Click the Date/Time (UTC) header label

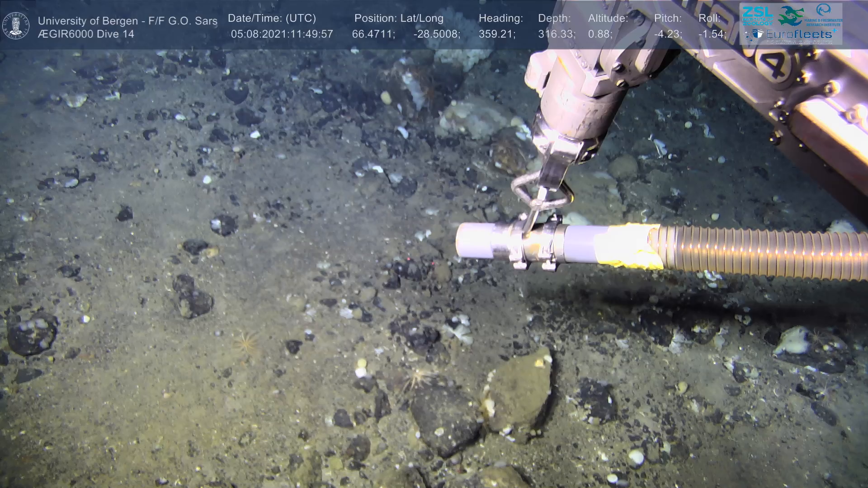tap(272, 19)
